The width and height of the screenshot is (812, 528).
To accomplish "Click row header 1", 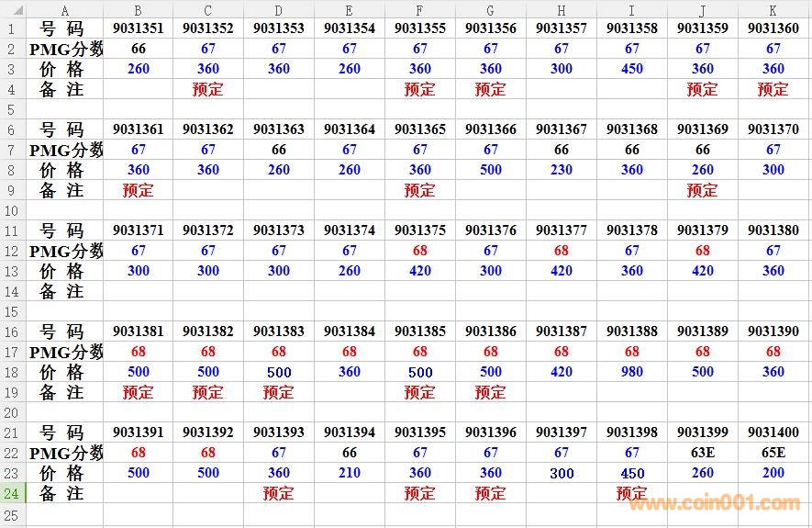I will pyautogui.click(x=13, y=28).
